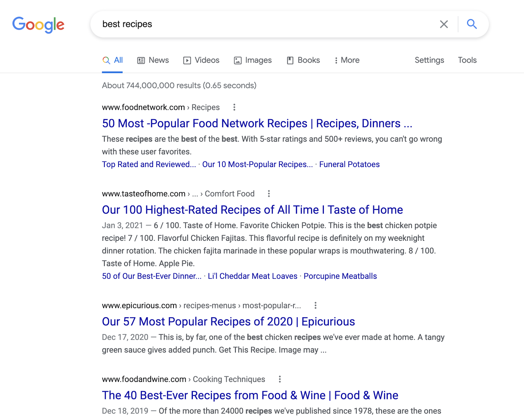Open the Videos tab
This screenshot has height=420, width=524.
201,60
